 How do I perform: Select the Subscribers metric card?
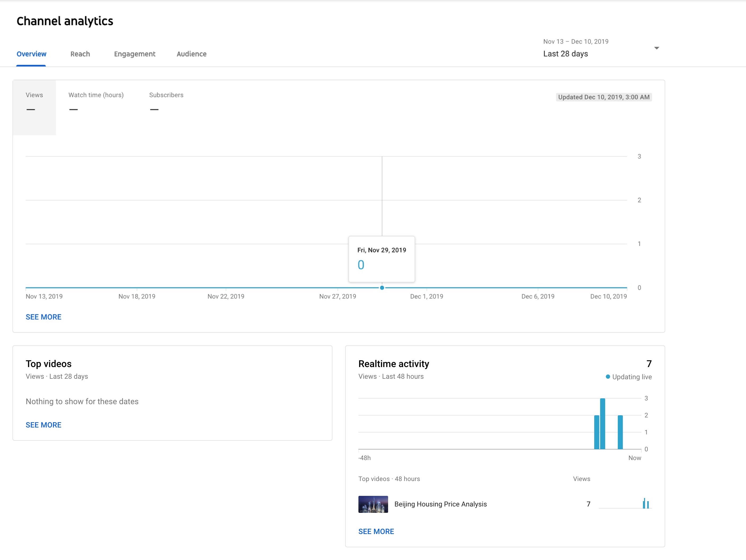tap(166, 101)
